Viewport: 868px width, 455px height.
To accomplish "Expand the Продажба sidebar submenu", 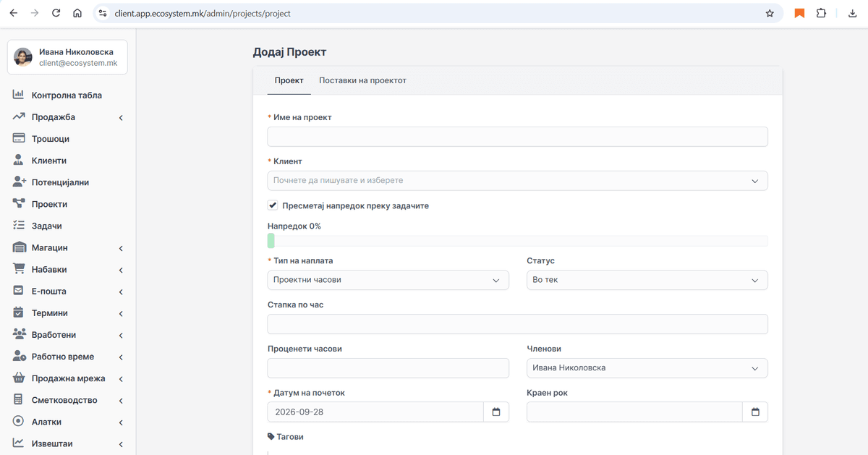I will (x=121, y=117).
